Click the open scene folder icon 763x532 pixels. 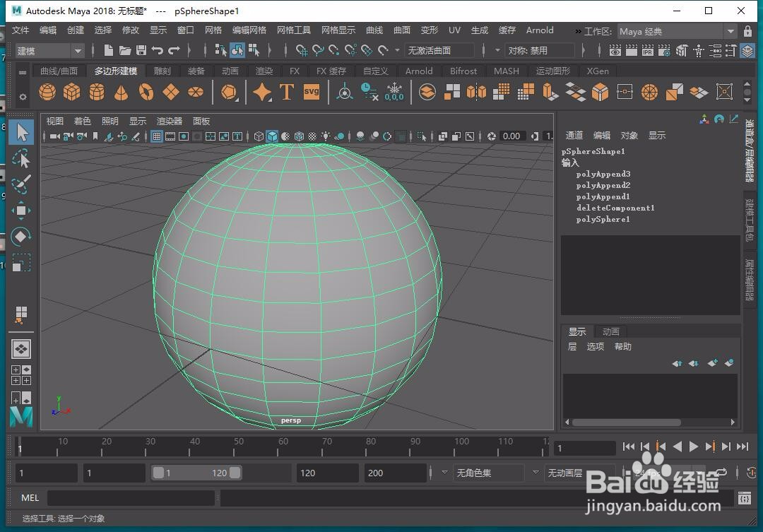point(125,50)
